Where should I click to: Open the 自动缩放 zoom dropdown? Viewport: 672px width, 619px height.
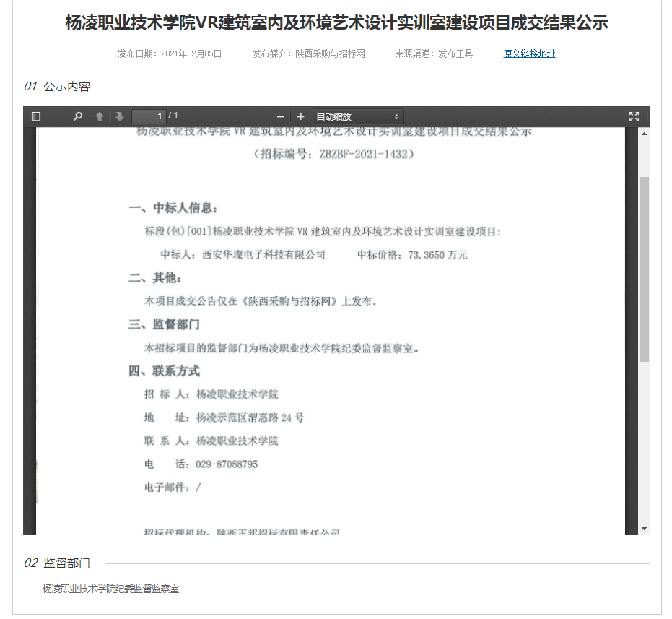[x=358, y=117]
